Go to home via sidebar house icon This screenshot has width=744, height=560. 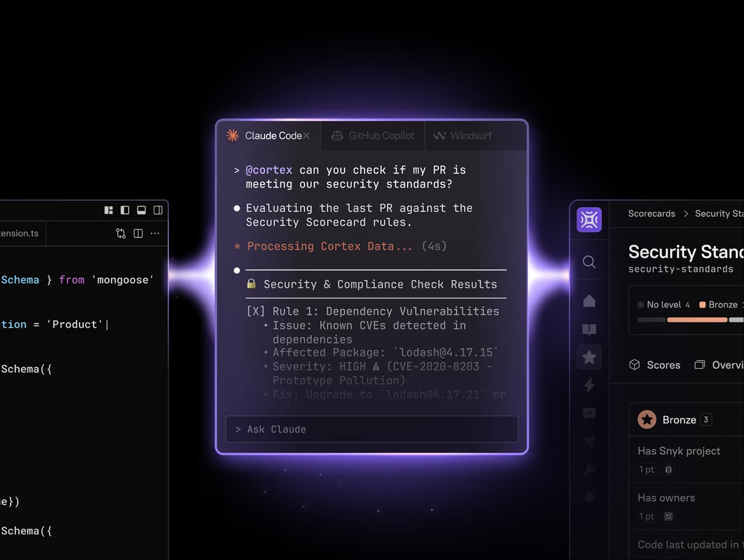pyautogui.click(x=589, y=301)
